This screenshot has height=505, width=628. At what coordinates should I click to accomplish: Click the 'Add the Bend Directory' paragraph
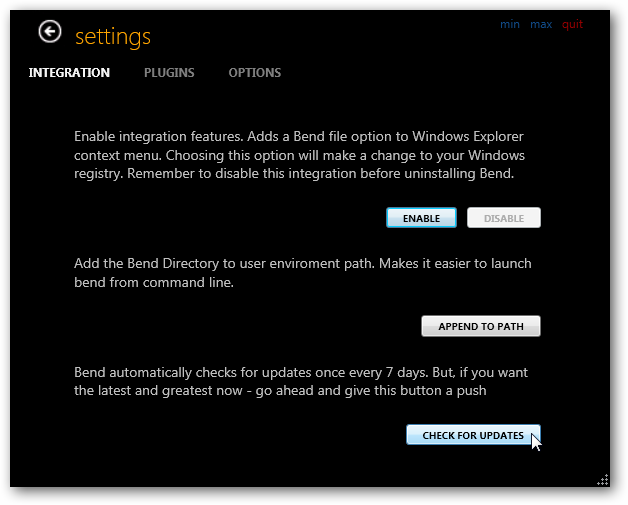303,273
